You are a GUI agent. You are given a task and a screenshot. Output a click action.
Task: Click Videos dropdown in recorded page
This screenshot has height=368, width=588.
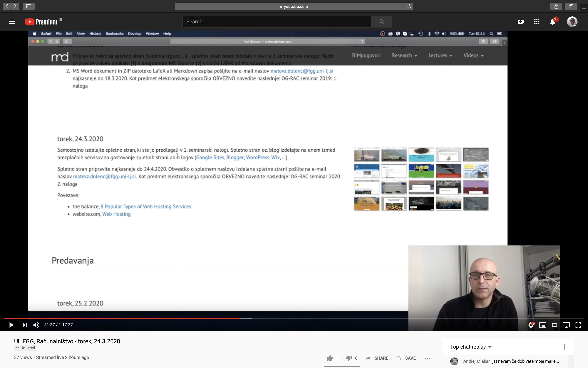coord(473,56)
